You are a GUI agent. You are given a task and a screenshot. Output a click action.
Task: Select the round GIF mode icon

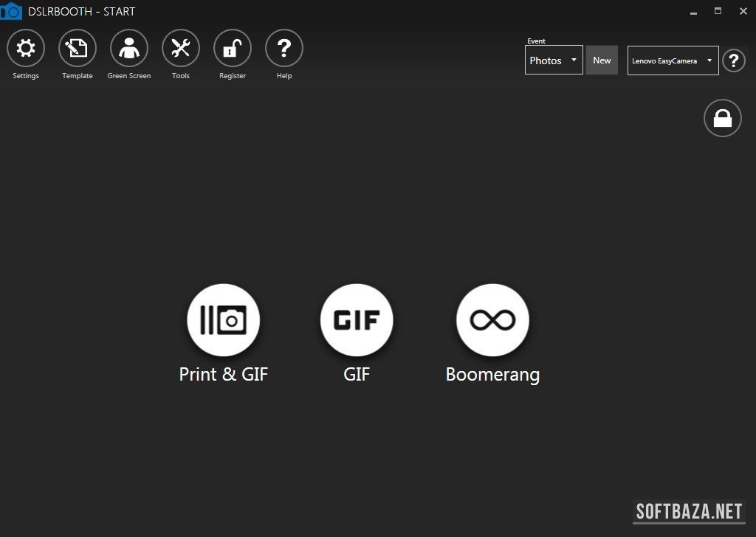357,320
